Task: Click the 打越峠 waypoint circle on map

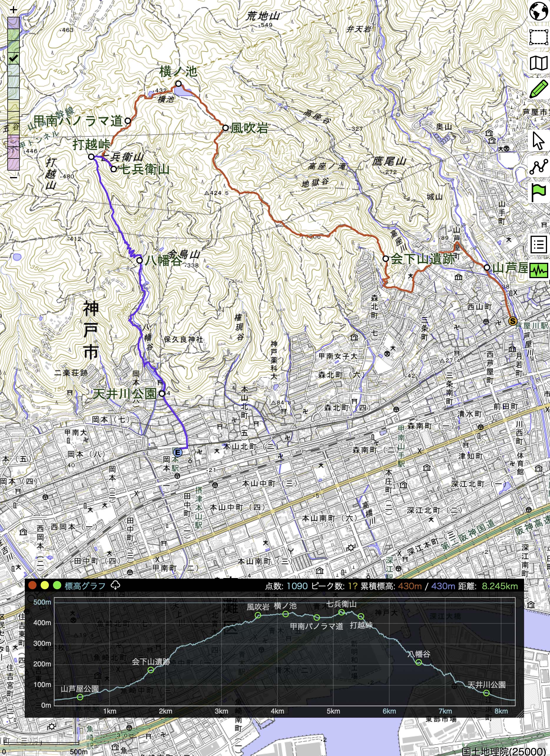Action: [x=91, y=157]
